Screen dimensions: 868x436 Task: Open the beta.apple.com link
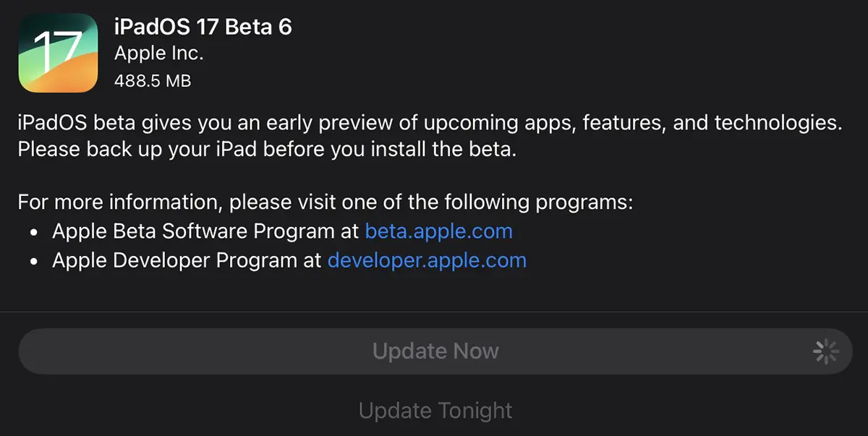pyautogui.click(x=438, y=231)
